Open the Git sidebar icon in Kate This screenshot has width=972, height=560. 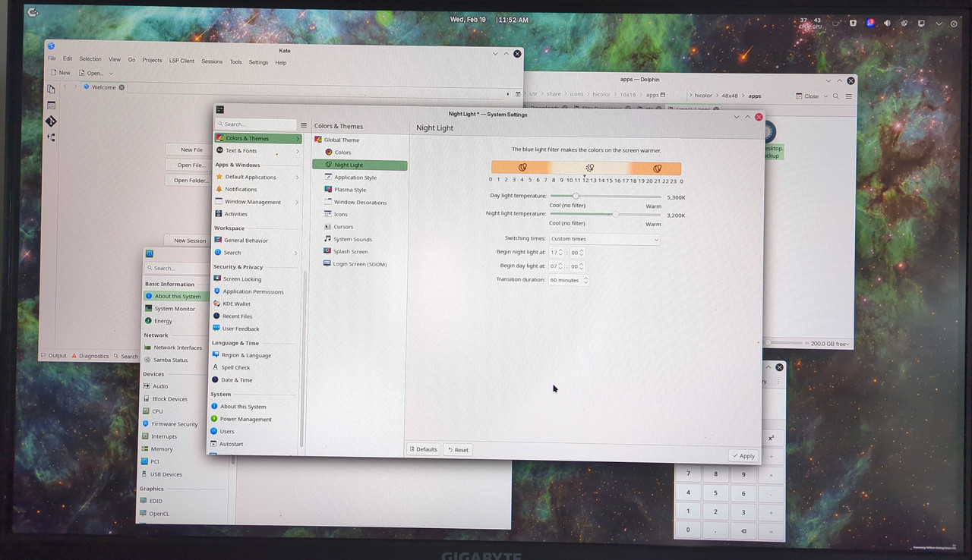point(51,121)
